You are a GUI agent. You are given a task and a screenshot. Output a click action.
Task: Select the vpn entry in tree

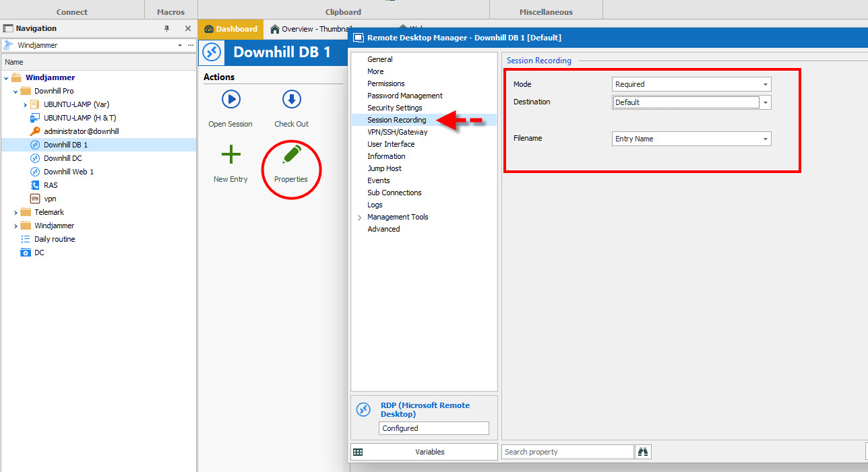(50, 199)
